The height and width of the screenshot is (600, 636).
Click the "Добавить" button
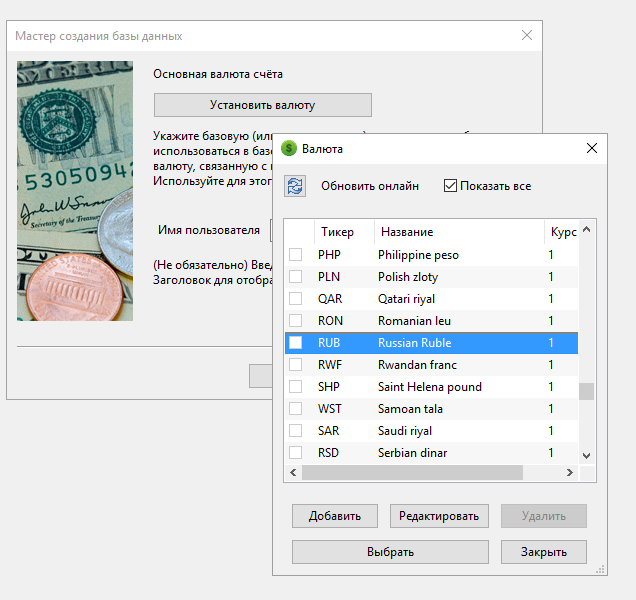pyautogui.click(x=335, y=516)
